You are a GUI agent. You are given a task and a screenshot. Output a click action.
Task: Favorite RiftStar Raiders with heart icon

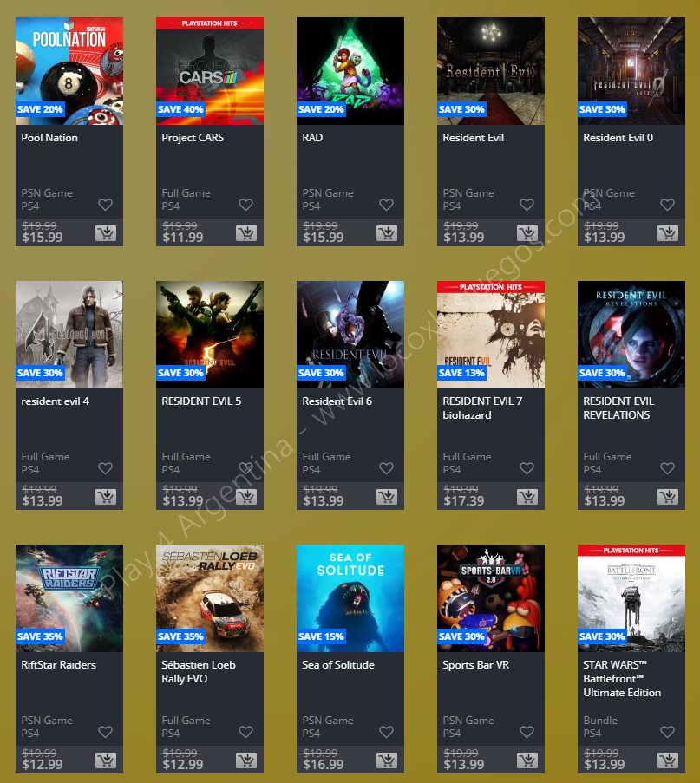pos(106,732)
